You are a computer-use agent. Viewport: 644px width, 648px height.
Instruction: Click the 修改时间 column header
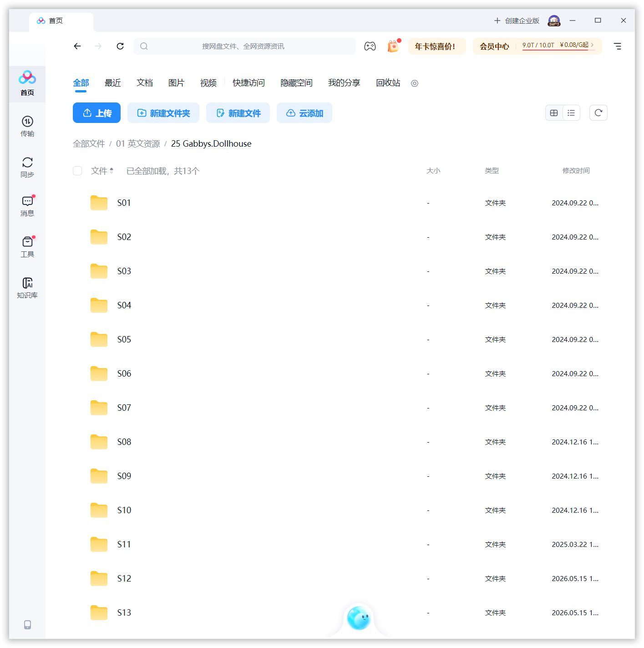(x=576, y=171)
